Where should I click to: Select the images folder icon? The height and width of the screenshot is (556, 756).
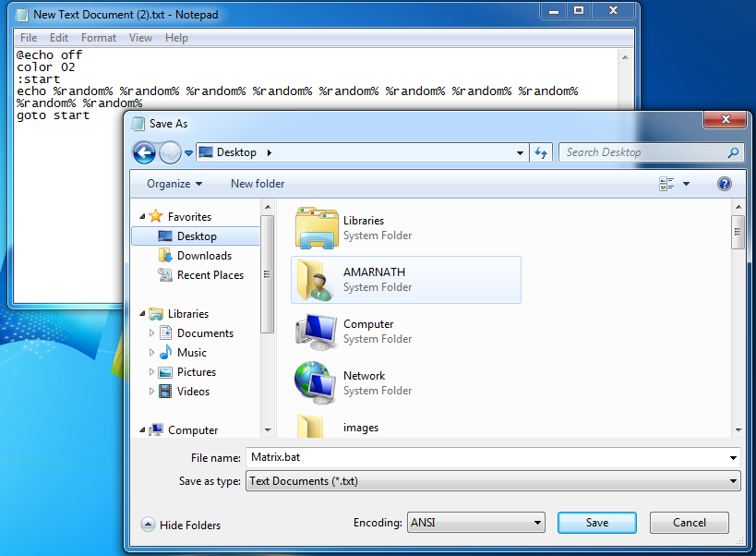click(310, 426)
